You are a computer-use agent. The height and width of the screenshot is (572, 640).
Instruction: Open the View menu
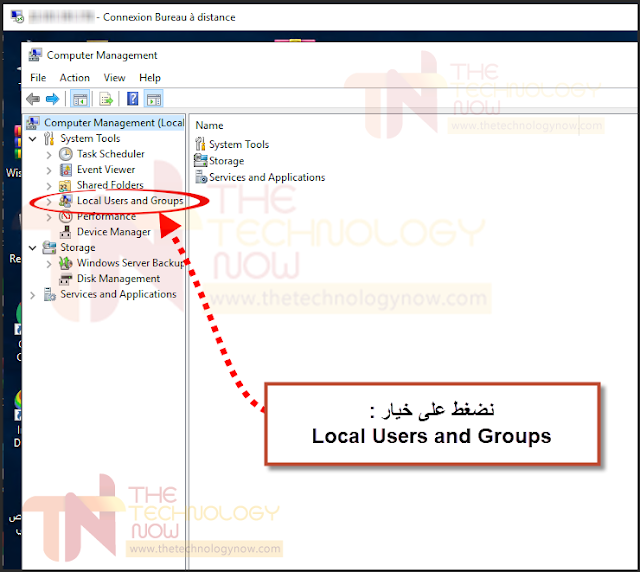click(114, 78)
